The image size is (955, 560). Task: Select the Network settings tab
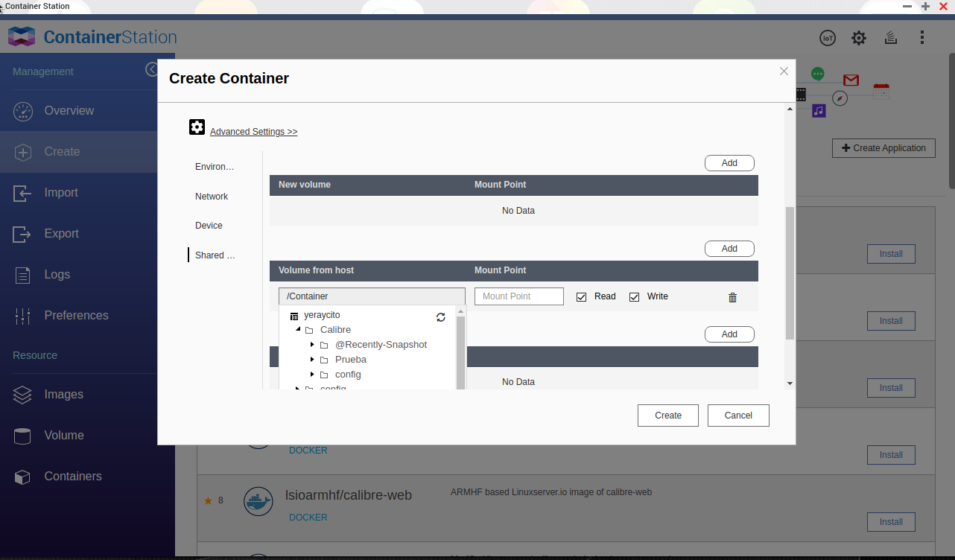click(x=212, y=197)
